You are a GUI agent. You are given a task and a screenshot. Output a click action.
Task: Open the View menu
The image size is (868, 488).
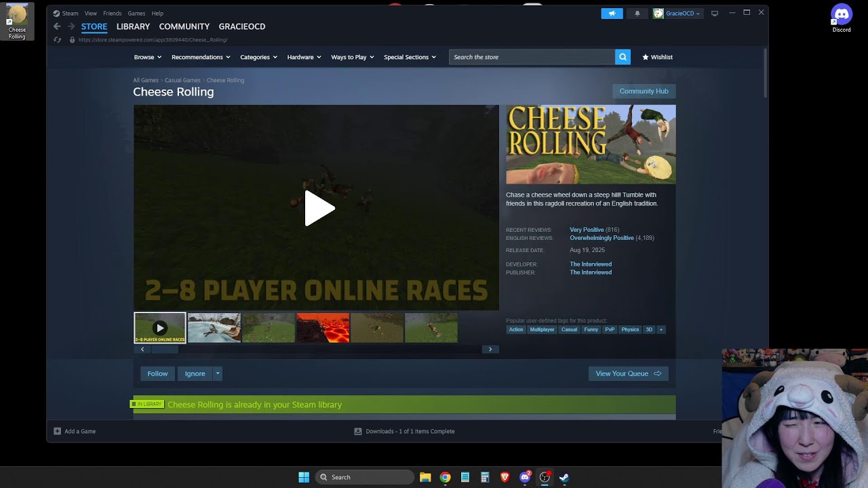click(x=90, y=14)
